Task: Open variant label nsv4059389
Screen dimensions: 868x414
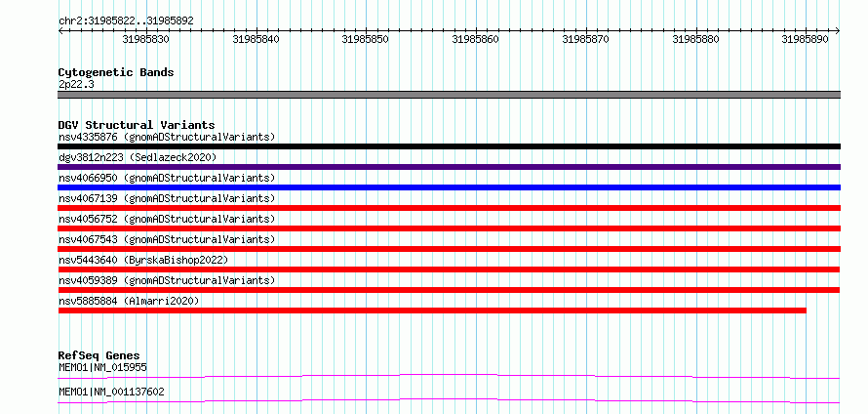Action: 167,280
